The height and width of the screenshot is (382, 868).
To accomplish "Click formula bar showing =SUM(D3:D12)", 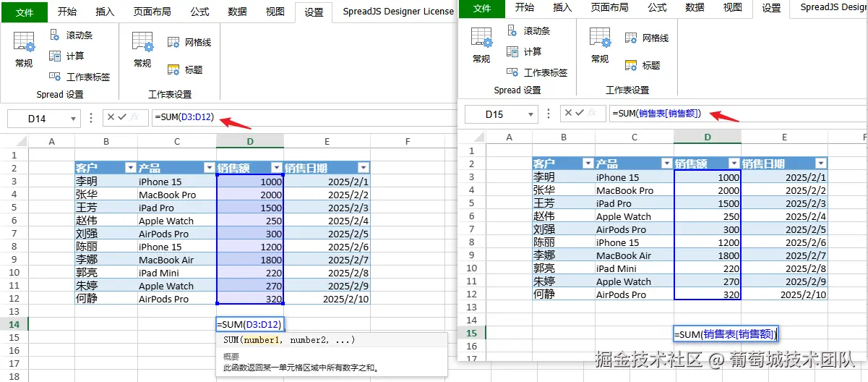I will [304, 117].
